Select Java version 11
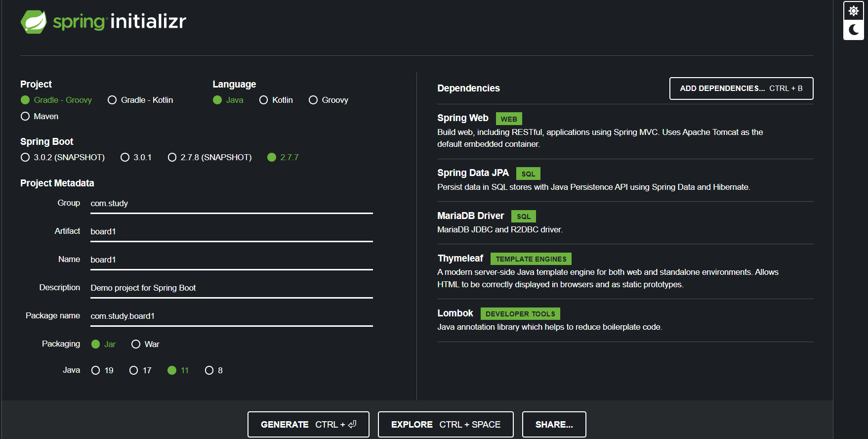868x439 pixels. click(178, 370)
